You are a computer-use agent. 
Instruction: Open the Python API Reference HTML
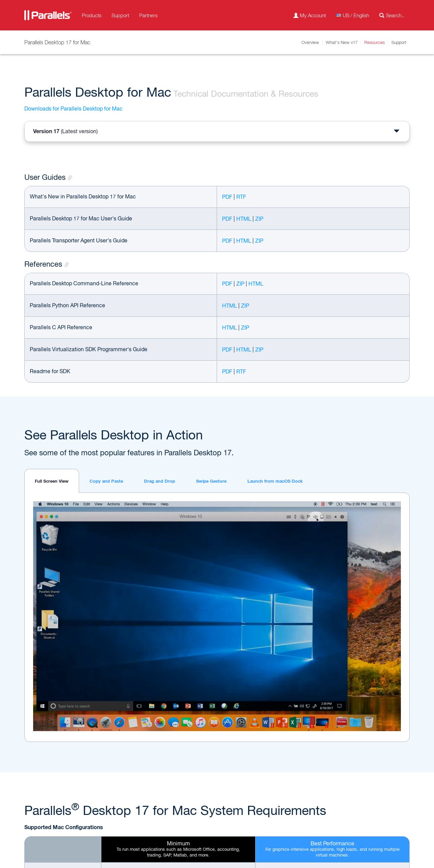point(229,306)
